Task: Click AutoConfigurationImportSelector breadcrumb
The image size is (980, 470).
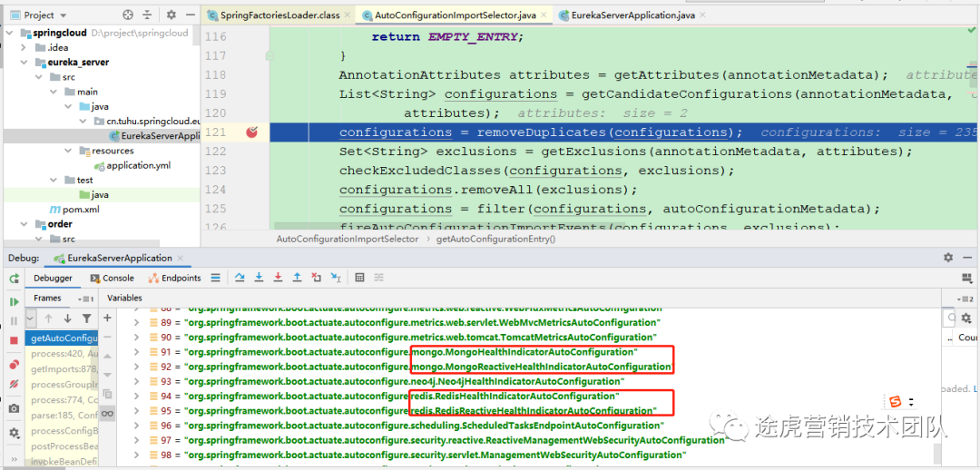Action: 348,239
